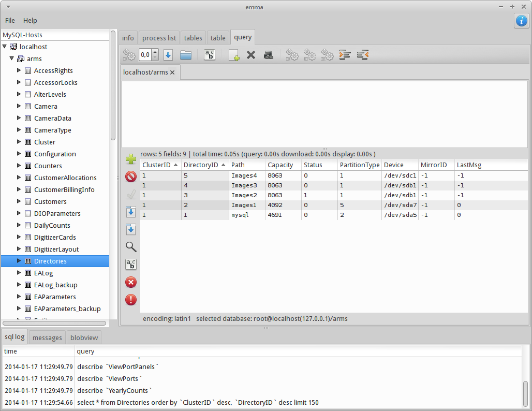Click the Images4 path cell
The width and height of the screenshot is (532, 411).
click(x=247, y=175)
